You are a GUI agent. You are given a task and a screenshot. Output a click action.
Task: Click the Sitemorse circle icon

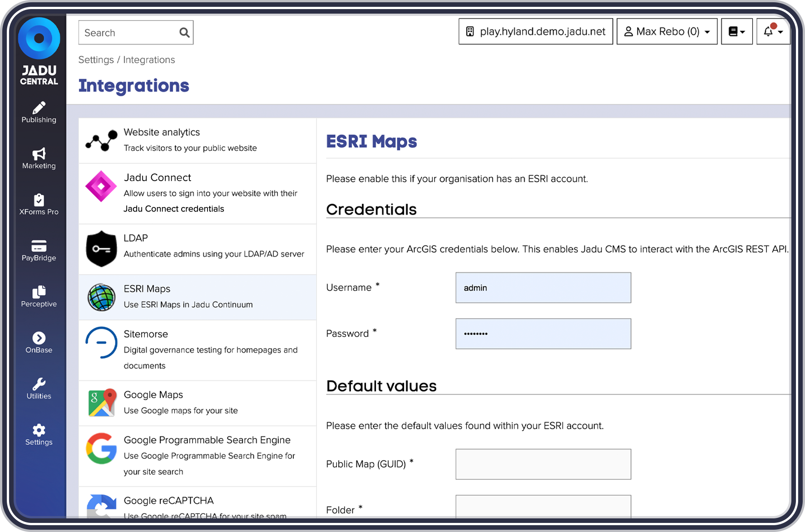pos(101,343)
